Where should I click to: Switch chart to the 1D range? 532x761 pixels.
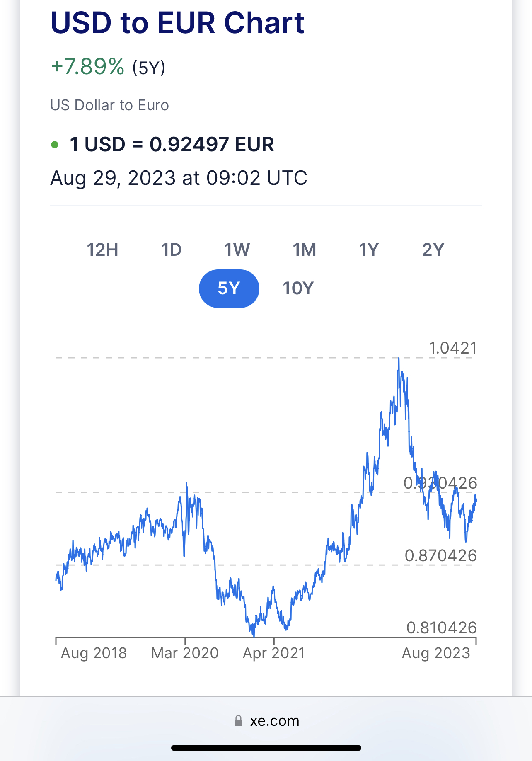coord(171,250)
